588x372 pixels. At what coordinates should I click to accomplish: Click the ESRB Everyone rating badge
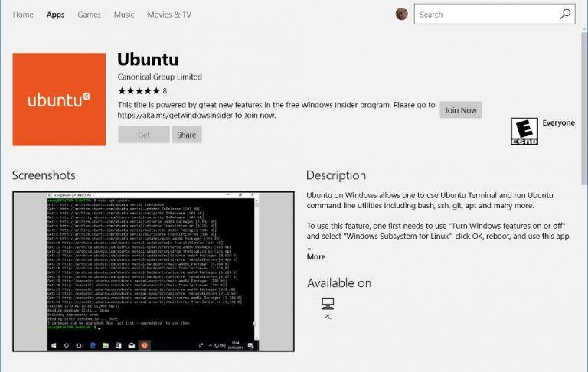coord(524,132)
